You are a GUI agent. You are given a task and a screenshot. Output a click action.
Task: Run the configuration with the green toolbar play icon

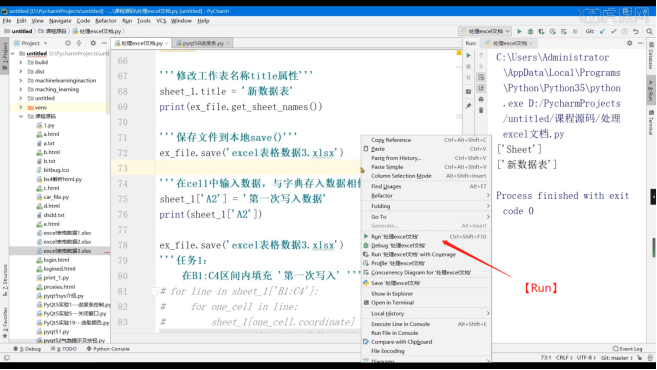point(520,31)
